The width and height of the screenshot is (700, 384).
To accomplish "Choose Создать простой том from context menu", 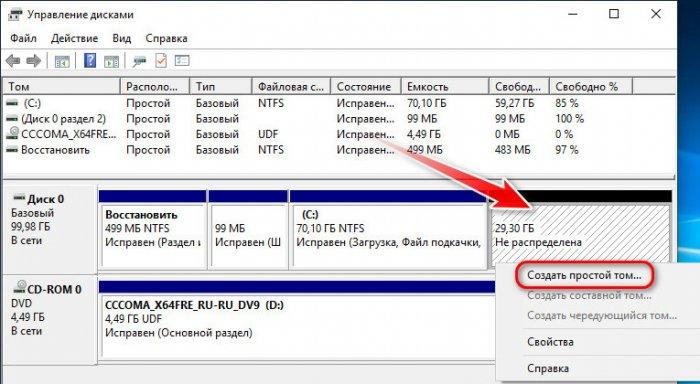I will point(584,275).
